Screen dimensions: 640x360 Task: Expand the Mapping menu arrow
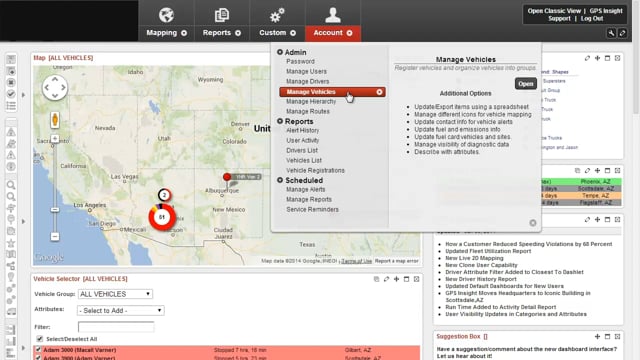click(x=184, y=33)
